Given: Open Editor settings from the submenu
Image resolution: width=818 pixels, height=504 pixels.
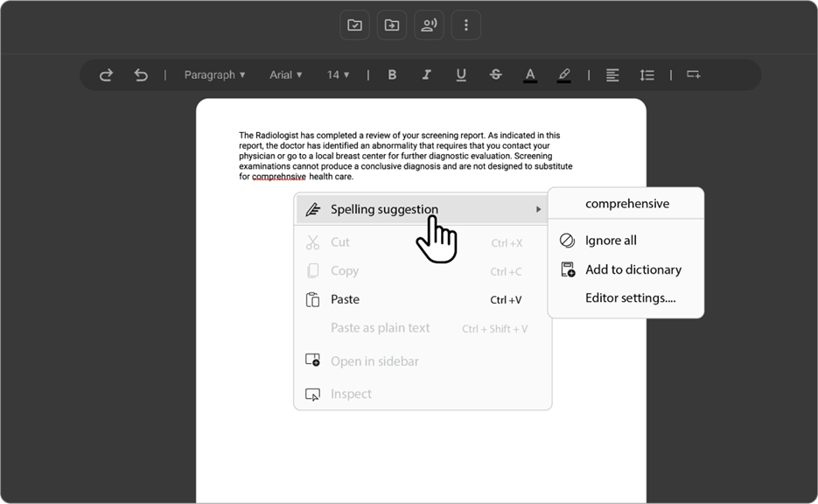Looking at the screenshot, I should click(630, 298).
